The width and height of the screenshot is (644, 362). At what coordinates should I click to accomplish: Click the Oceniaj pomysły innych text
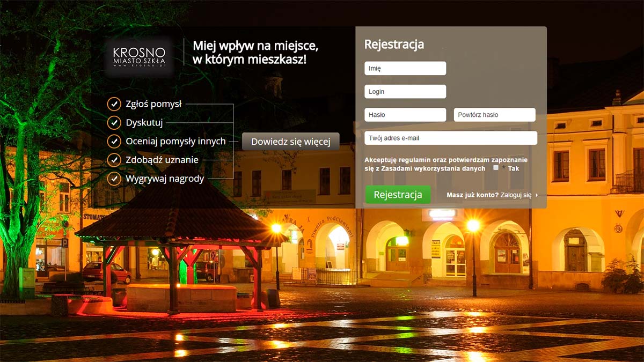pos(175,142)
